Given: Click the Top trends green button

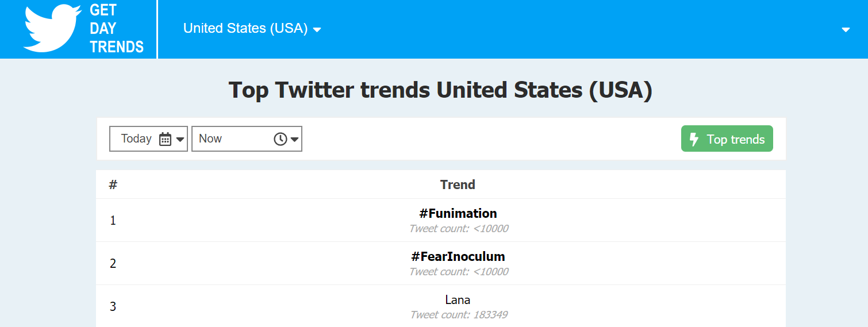Looking at the screenshot, I should (727, 139).
